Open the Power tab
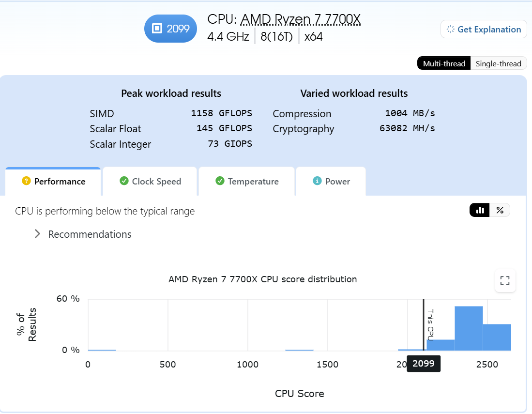The width and height of the screenshot is (532, 414). [331, 181]
